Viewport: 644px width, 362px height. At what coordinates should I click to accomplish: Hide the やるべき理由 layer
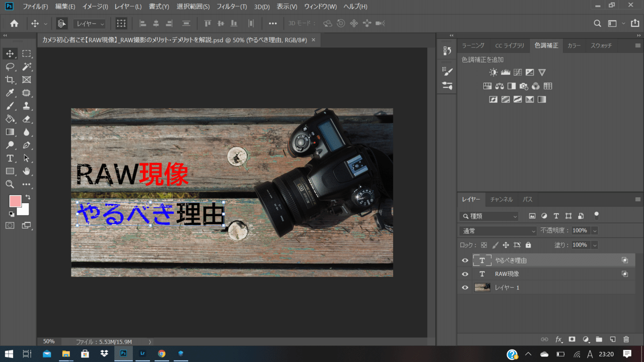465,260
